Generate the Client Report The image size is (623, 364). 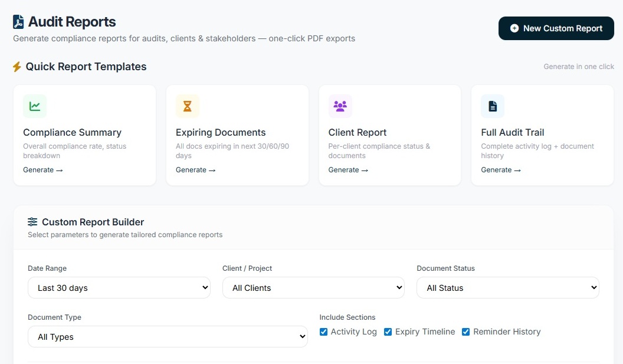pyautogui.click(x=348, y=170)
